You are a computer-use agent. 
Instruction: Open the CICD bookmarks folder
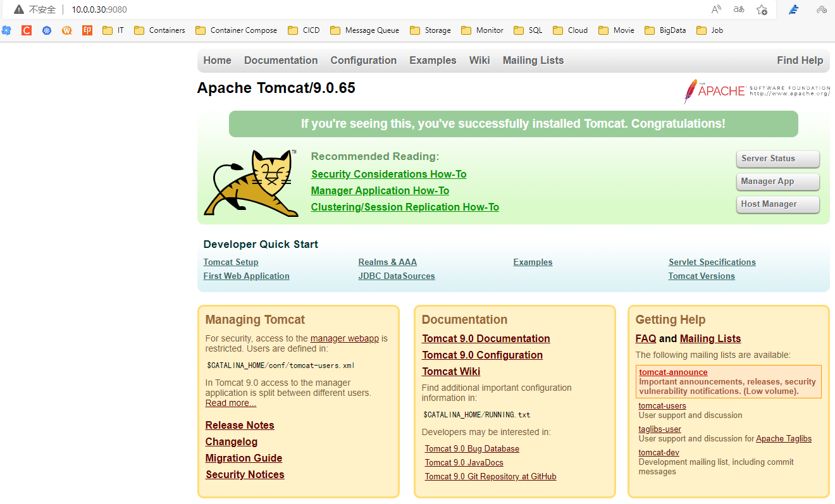304,30
